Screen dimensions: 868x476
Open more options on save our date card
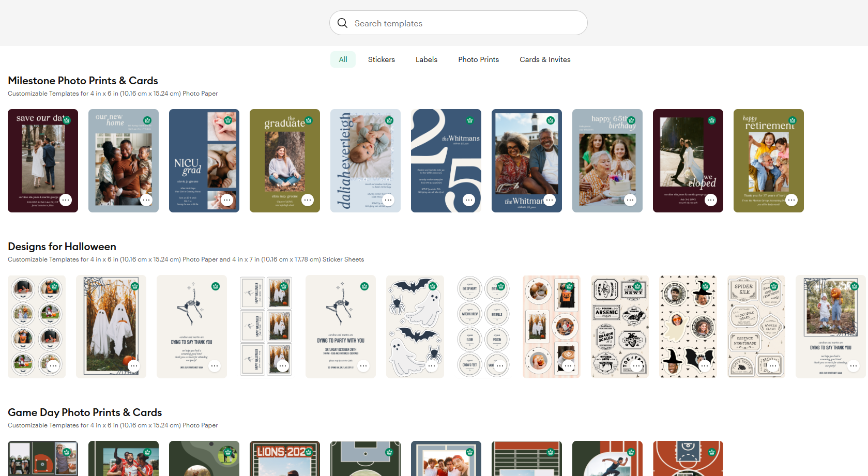coord(66,200)
